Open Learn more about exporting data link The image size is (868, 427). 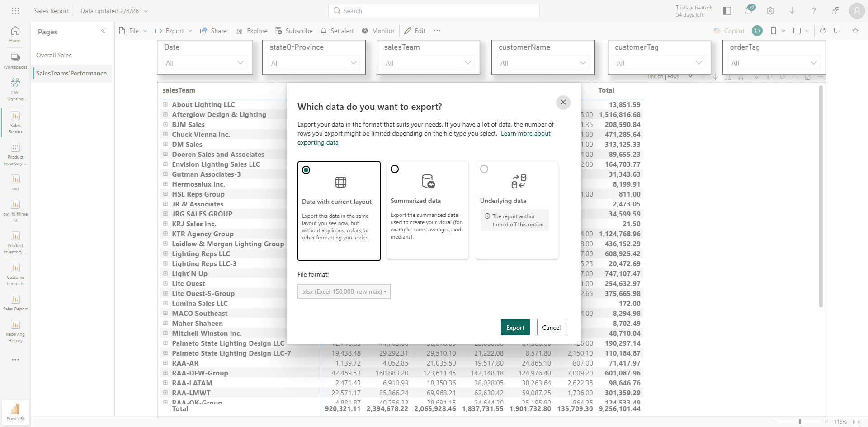coord(525,133)
